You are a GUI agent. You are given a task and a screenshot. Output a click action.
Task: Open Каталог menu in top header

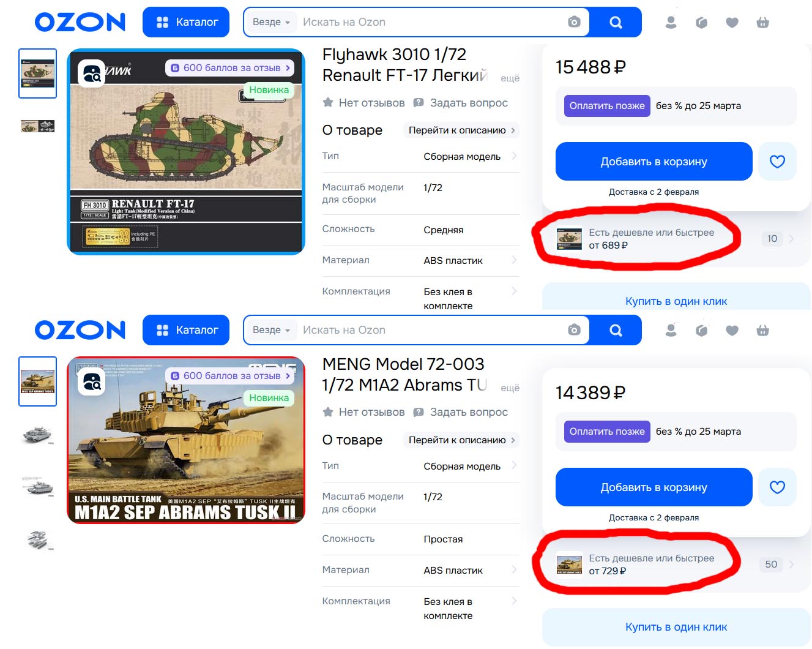[186, 22]
